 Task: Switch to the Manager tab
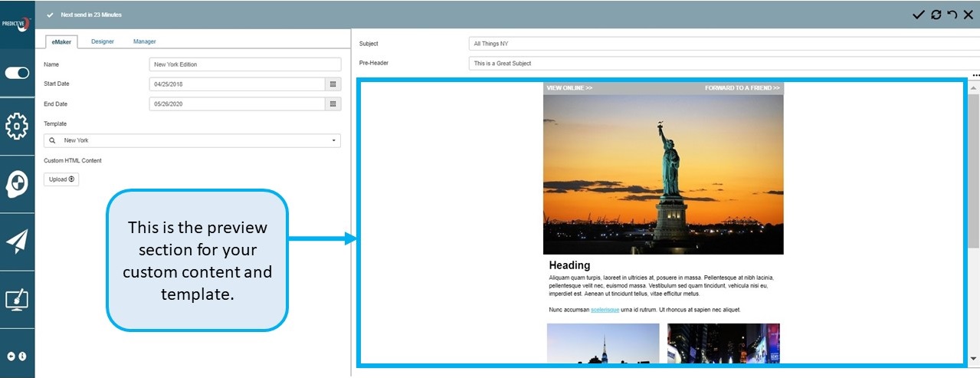[x=144, y=41]
